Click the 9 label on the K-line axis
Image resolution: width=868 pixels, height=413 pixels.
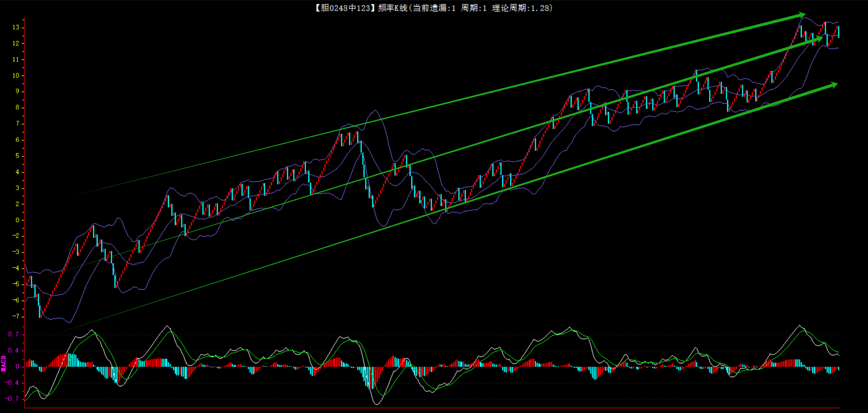tap(17, 91)
